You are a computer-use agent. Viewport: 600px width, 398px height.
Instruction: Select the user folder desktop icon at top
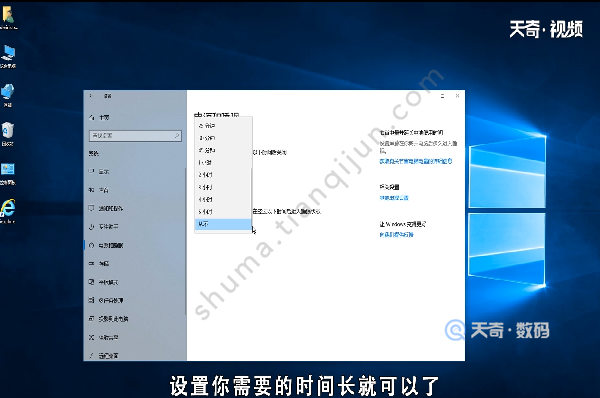click(x=8, y=18)
